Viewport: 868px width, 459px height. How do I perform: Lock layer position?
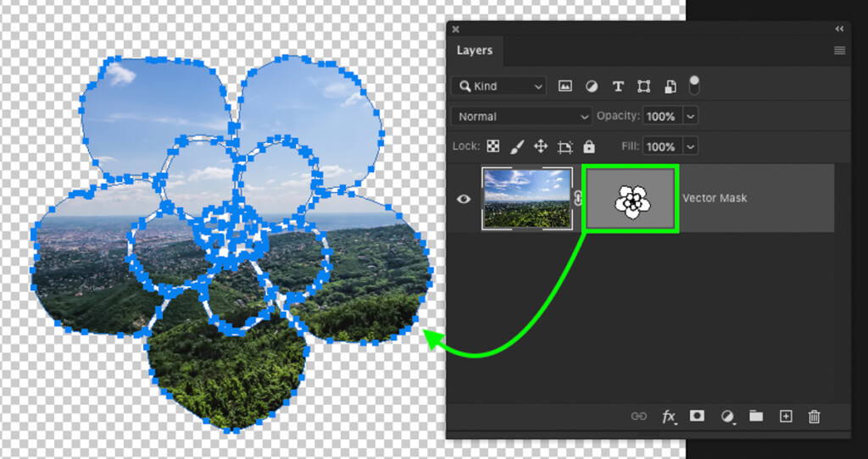[x=540, y=147]
